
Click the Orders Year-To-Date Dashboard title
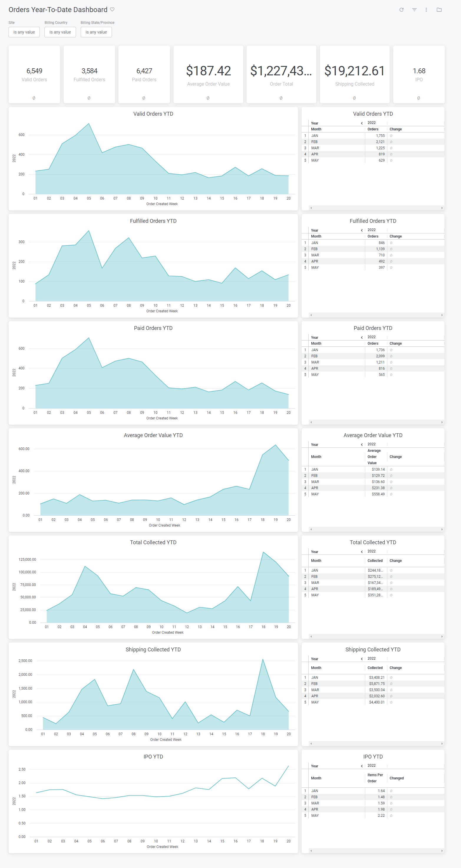58,10
